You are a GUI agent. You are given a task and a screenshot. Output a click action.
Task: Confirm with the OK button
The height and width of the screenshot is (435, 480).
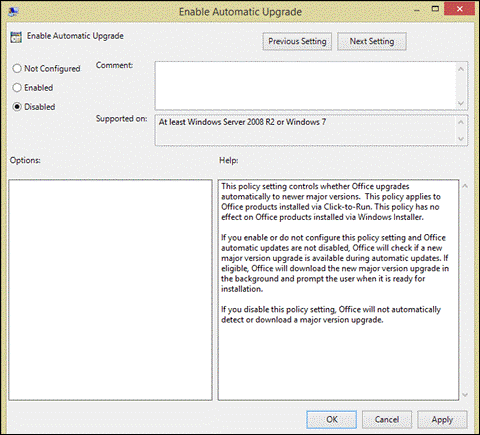click(x=332, y=419)
